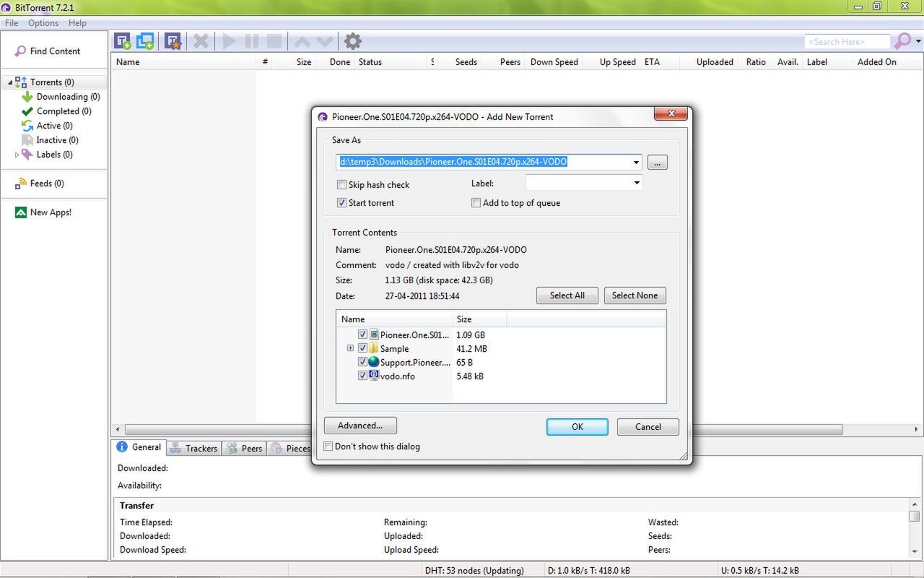Viewport: 924px width, 578px height.
Task: Click the upload speed status entry
Action: (762, 571)
